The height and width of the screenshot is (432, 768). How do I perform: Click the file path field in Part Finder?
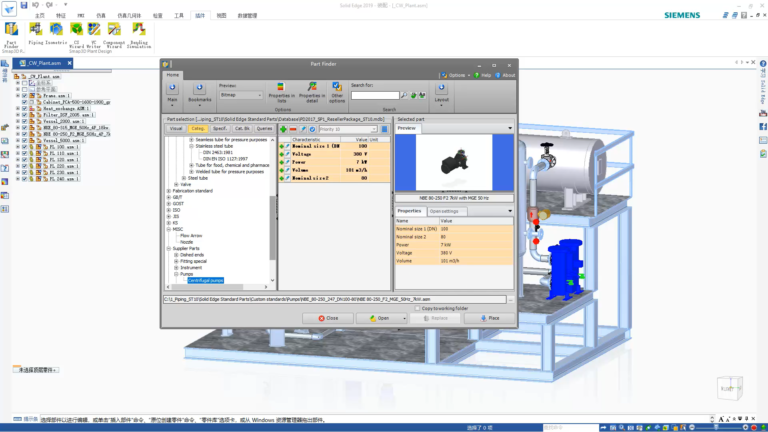coord(335,299)
